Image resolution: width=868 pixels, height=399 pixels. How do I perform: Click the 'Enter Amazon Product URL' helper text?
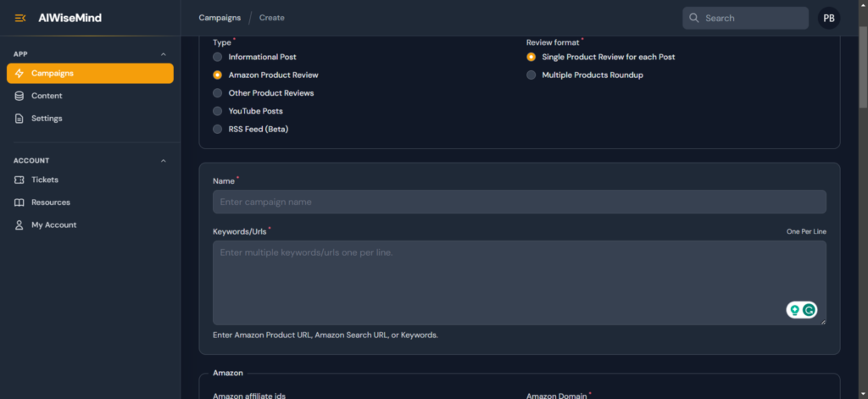coord(325,335)
